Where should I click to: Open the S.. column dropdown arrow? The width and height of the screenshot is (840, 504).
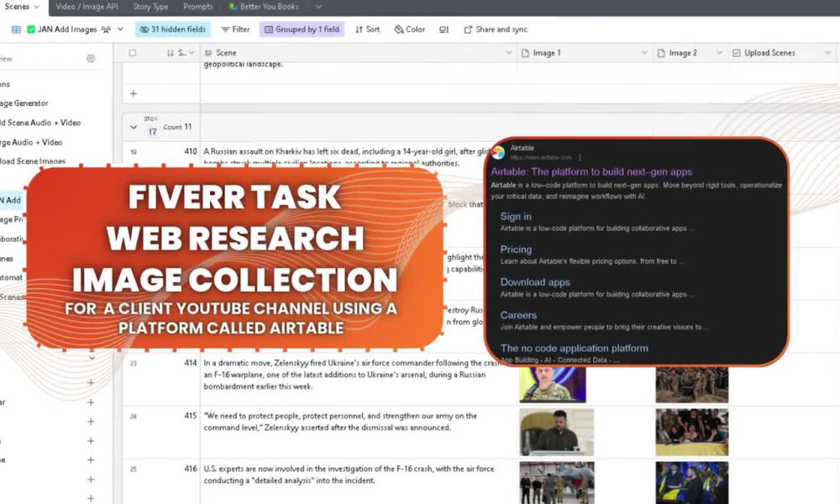192,53
